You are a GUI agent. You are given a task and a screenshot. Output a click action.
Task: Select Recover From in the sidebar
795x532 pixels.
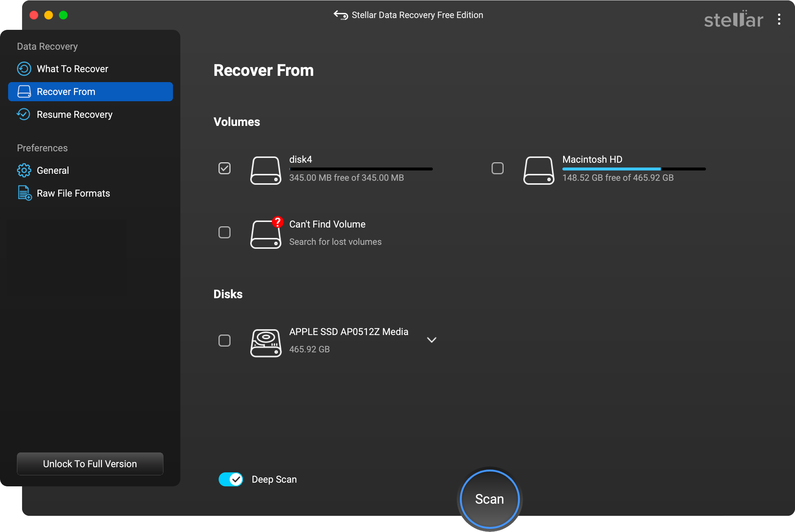click(66, 92)
